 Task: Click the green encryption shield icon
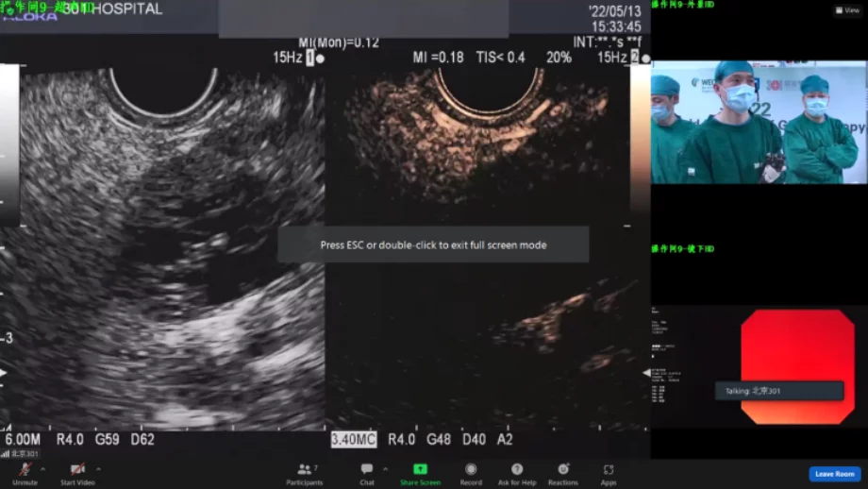pos(9,10)
